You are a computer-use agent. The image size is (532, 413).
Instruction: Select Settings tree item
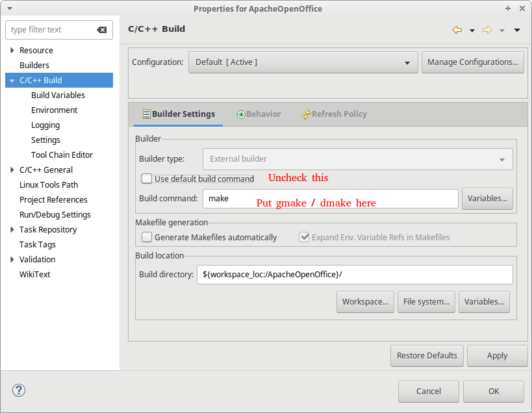point(45,140)
